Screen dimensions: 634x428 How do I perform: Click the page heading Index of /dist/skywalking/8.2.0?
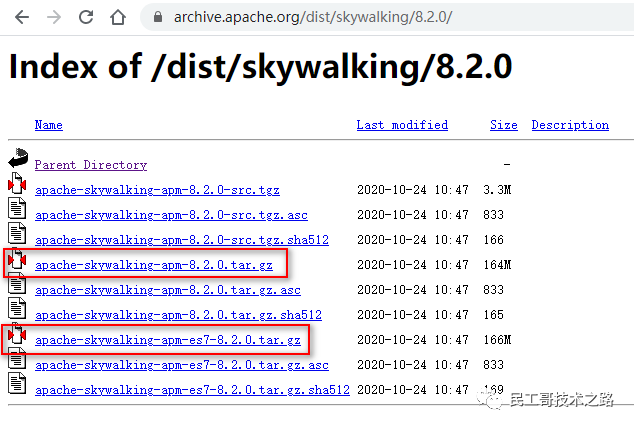[x=261, y=67]
